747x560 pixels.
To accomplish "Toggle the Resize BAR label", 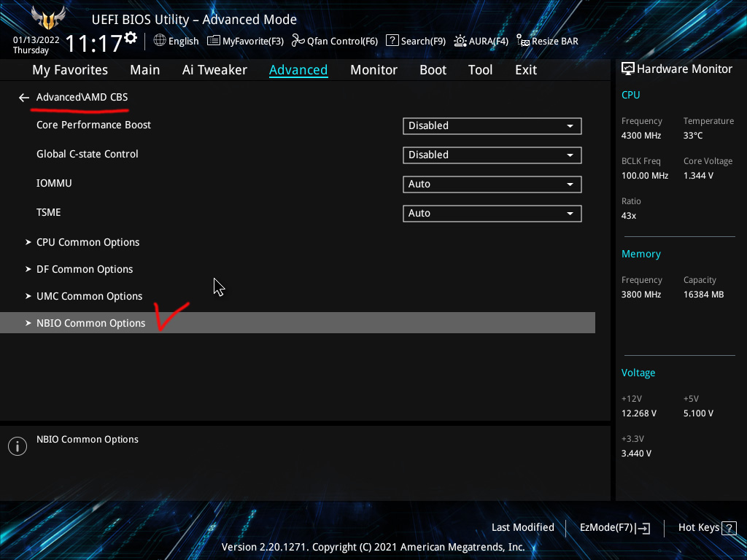I will 555,41.
